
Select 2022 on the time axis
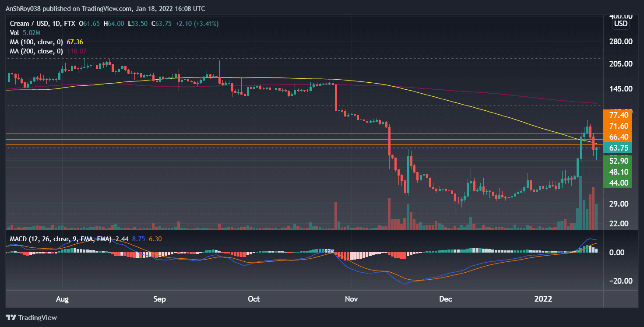(x=543, y=299)
